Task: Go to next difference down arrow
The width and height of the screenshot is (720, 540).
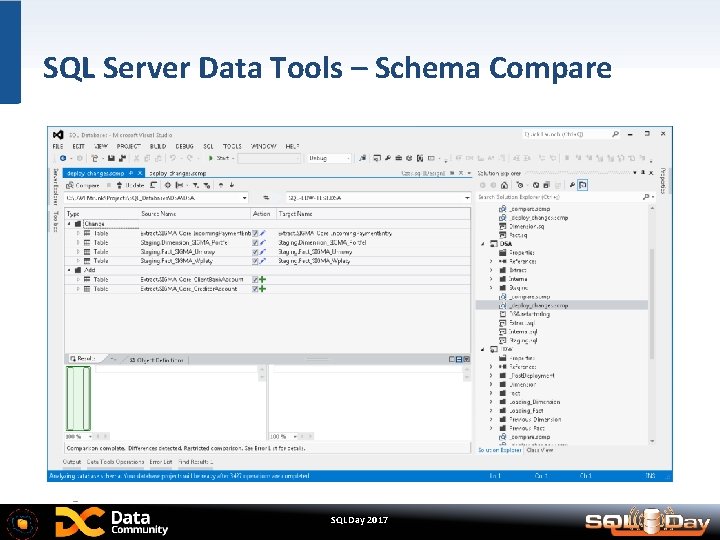Action: (x=232, y=185)
